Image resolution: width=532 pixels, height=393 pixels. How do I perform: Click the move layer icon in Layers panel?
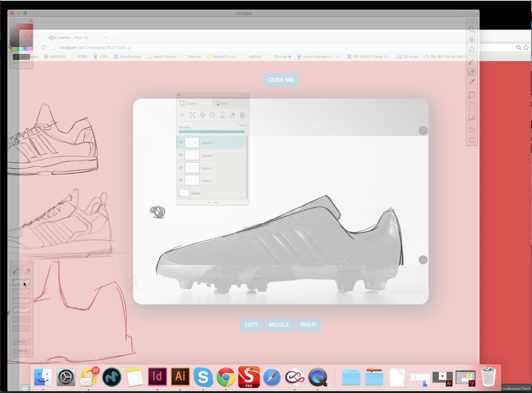pyautogui.click(x=202, y=115)
